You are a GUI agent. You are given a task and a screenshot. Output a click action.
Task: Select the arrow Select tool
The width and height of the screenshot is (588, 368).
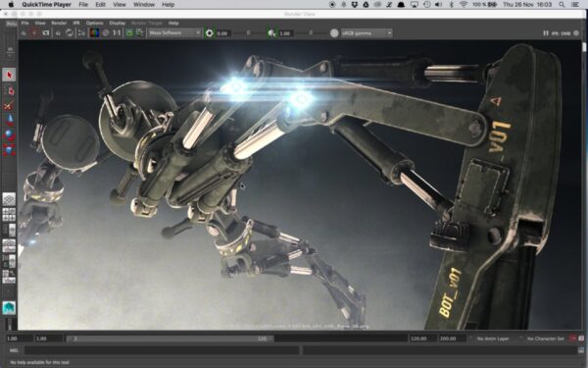(10, 75)
